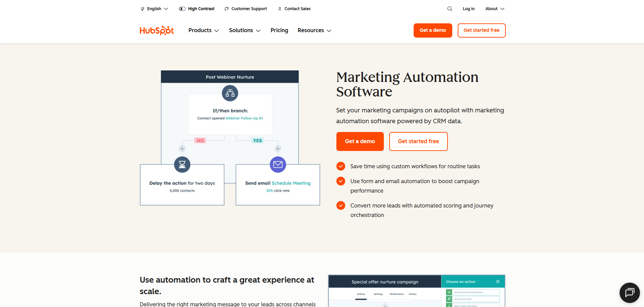The height and width of the screenshot is (307, 644).
Task: Click the hourglass delay action icon
Action: [x=182, y=165]
